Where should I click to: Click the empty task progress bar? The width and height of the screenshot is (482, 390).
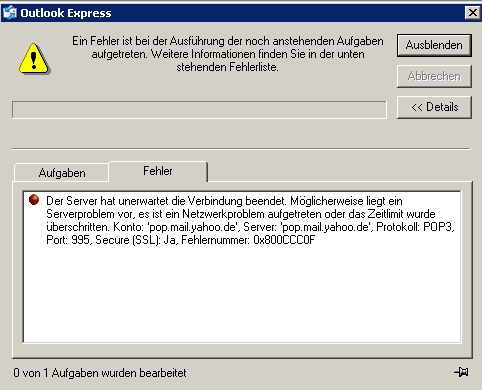(x=199, y=110)
